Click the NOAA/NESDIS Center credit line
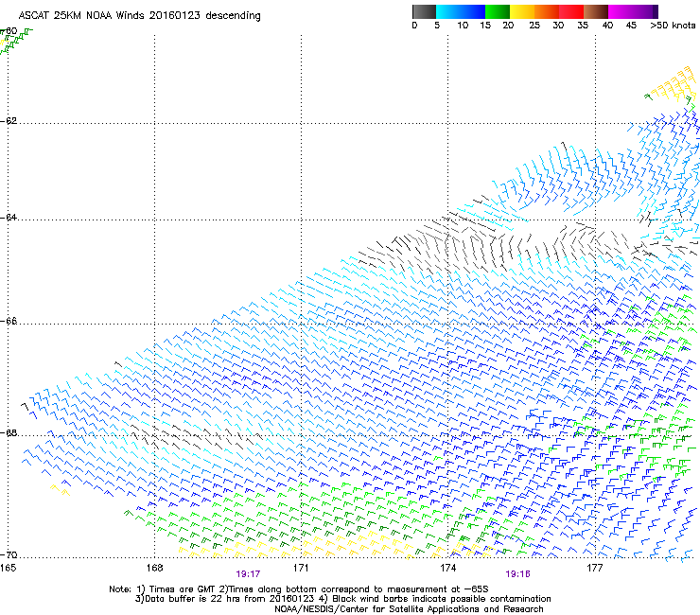The image size is (700, 615). 409,609
